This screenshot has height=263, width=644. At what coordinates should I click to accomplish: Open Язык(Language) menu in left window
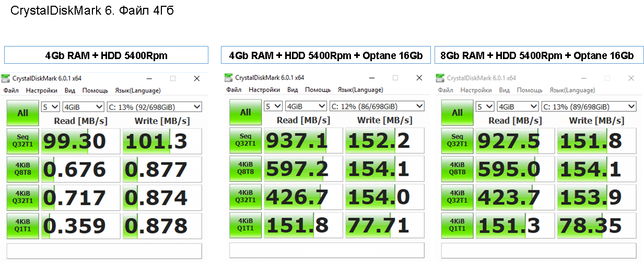(137, 90)
